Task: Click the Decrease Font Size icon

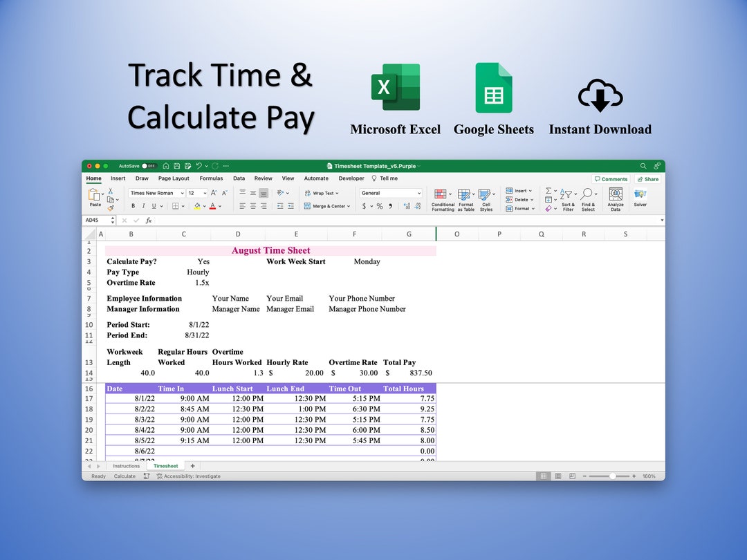Action: tap(225, 193)
